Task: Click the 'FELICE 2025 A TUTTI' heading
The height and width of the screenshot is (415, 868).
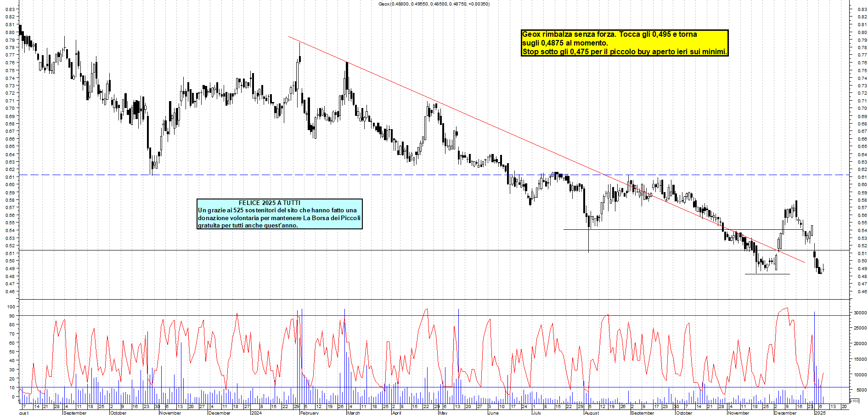Action: 270,203
